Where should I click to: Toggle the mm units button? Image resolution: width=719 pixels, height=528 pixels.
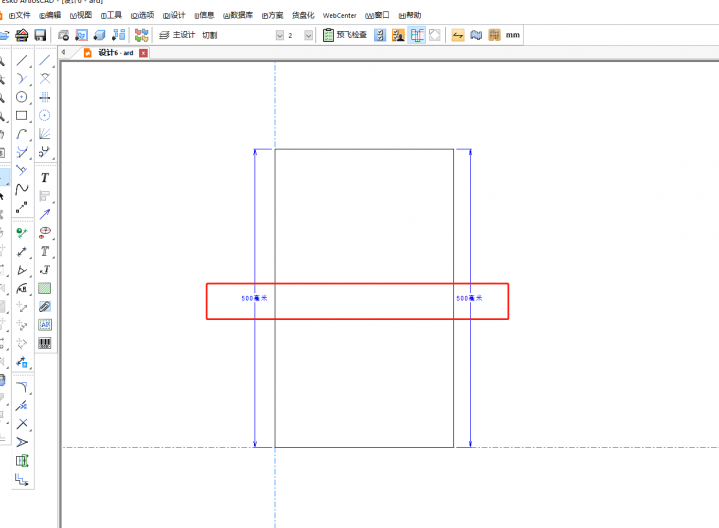pyautogui.click(x=513, y=35)
